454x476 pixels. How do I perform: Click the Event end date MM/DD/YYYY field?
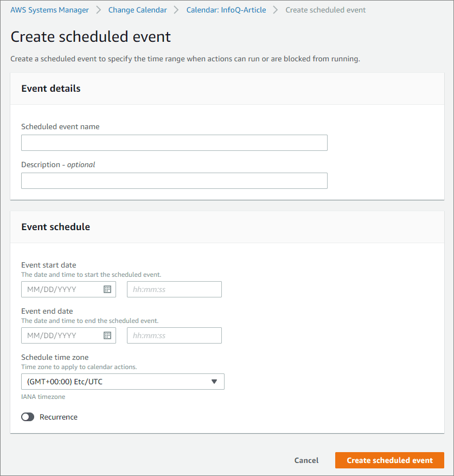coord(68,335)
